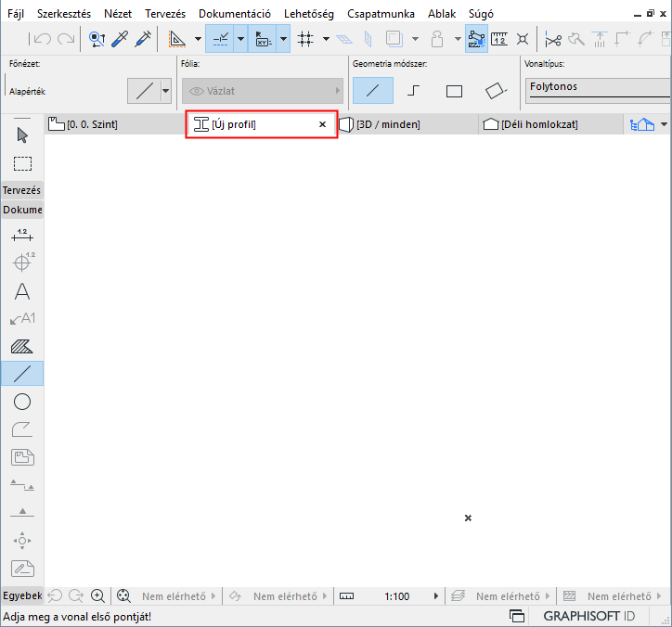Image resolution: width=672 pixels, height=627 pixels.
Task: Click the Fit in Window icon
Action: 123,595
